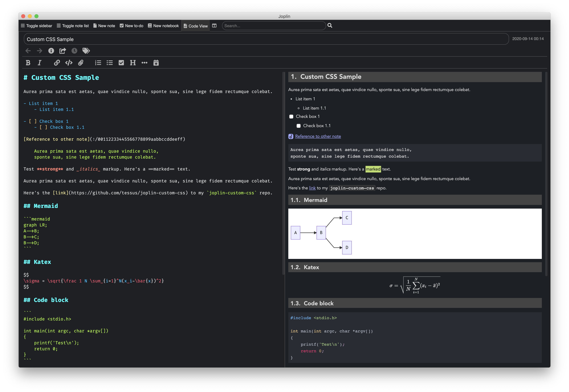Toggle sidebar visibility
The width and height of the screenshot is (569, 392).
click(37, 26)
